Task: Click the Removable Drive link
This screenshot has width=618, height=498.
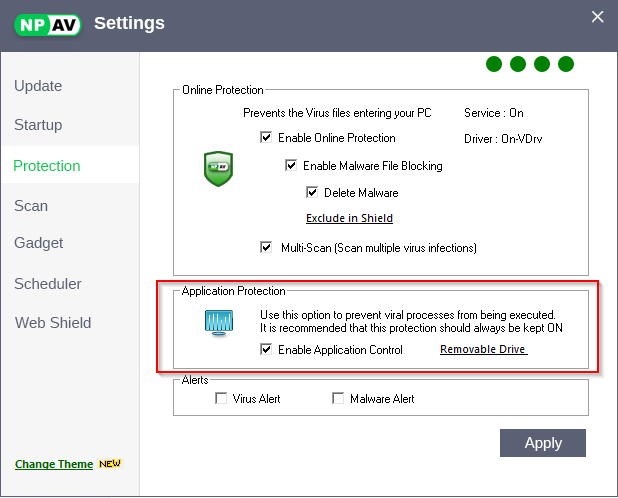Action: tap(483, 350)
